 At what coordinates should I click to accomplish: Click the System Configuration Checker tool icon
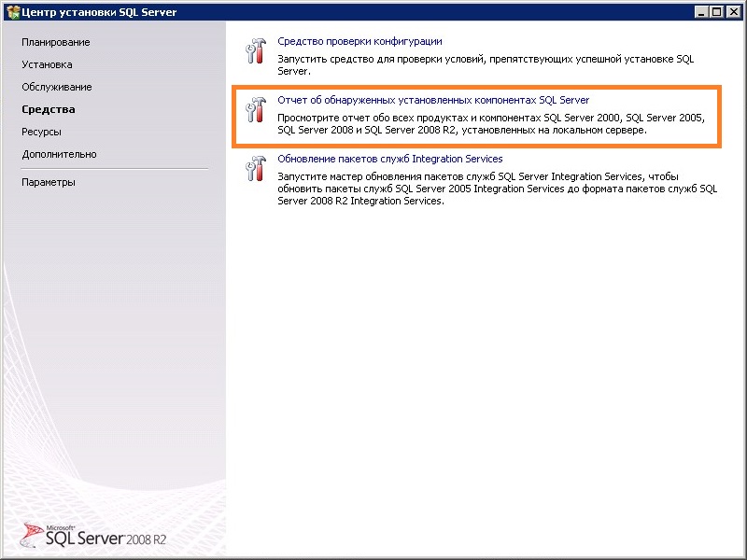[x=255, y=51]
